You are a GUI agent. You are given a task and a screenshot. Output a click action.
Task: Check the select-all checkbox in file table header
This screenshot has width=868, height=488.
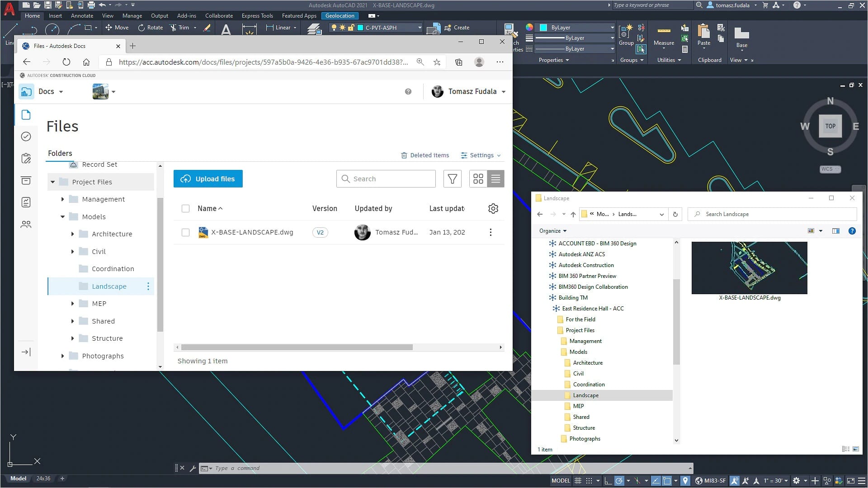[x=185, y=208]
